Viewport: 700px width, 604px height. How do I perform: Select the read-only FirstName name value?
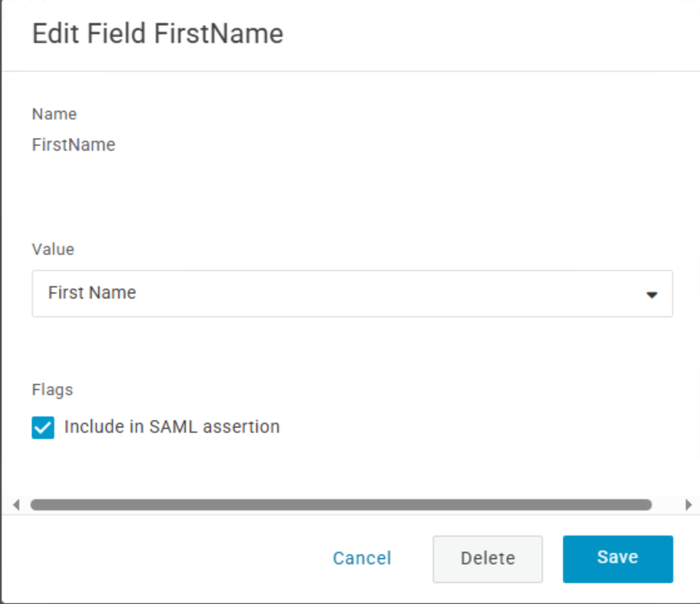pos(74,145)
